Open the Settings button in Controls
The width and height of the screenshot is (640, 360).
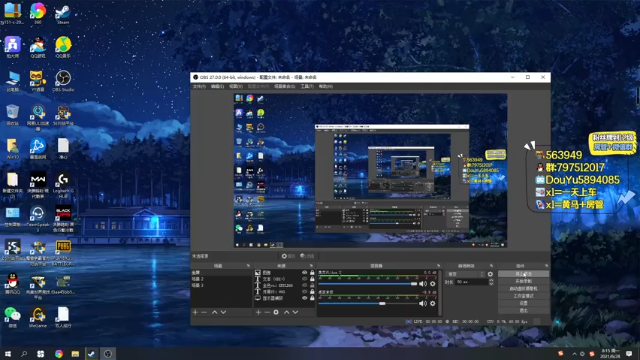coord(523,303)
